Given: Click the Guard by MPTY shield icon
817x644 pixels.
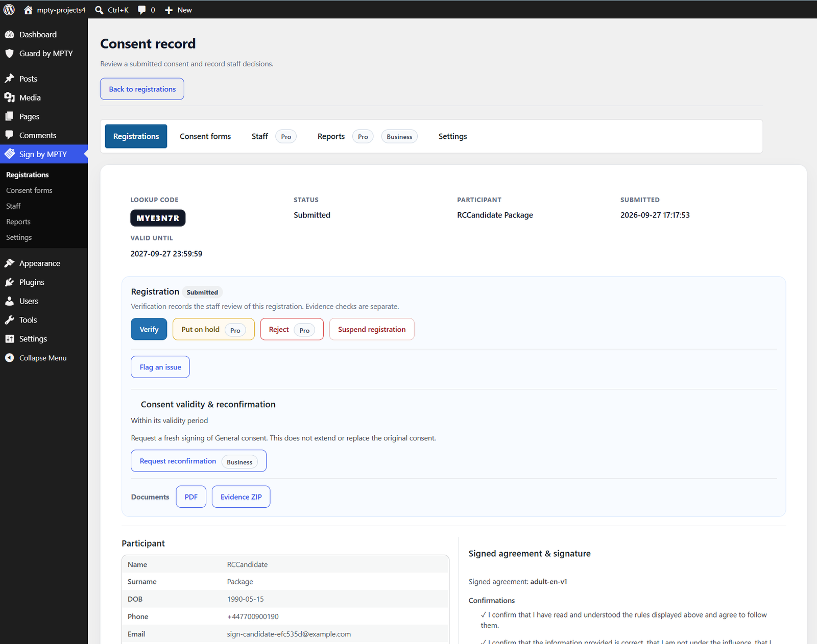Looking at the screenshot, I should 9,53.
